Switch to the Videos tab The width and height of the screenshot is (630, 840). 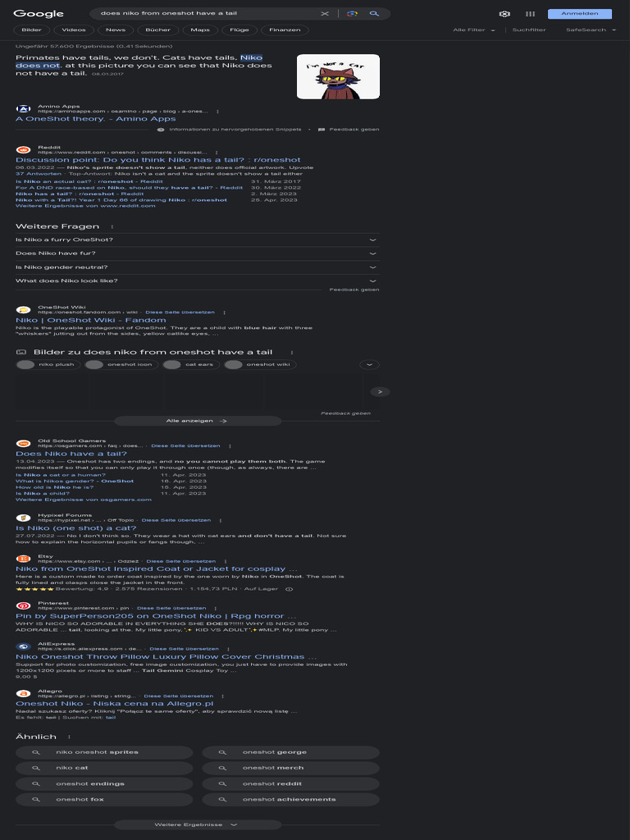pos(73,30)
